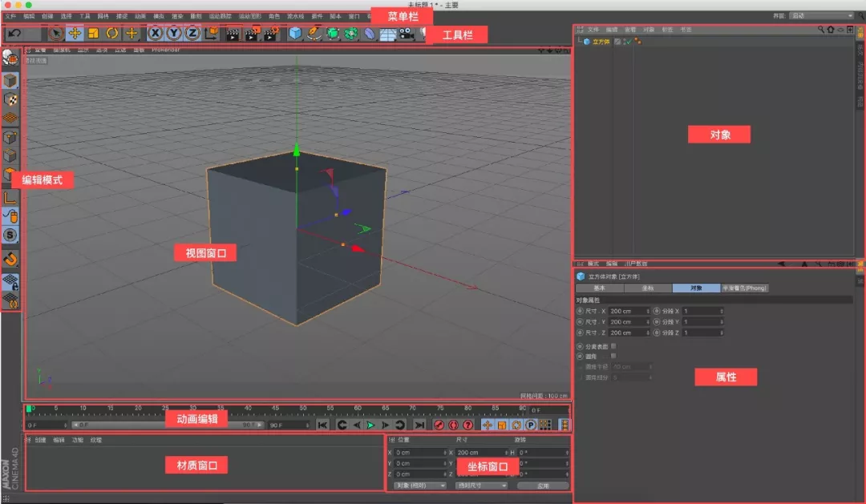Click the purple Bend deformer icon
Screen dimensions: 866x504
[x=370, y=34]
